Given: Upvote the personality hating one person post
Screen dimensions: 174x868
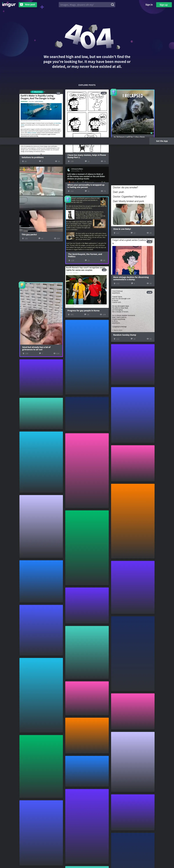Looking at the screenshot, I should click(69, 191).
